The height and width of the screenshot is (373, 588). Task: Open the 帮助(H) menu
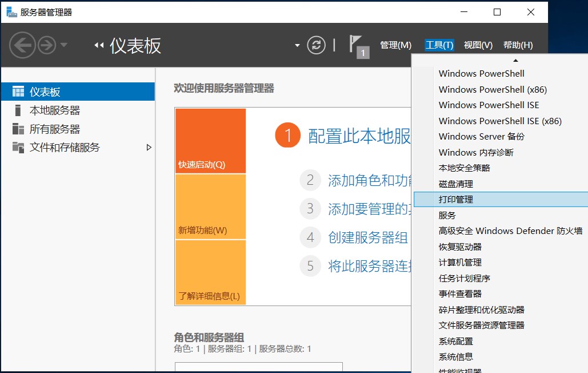tap(518, 45)
